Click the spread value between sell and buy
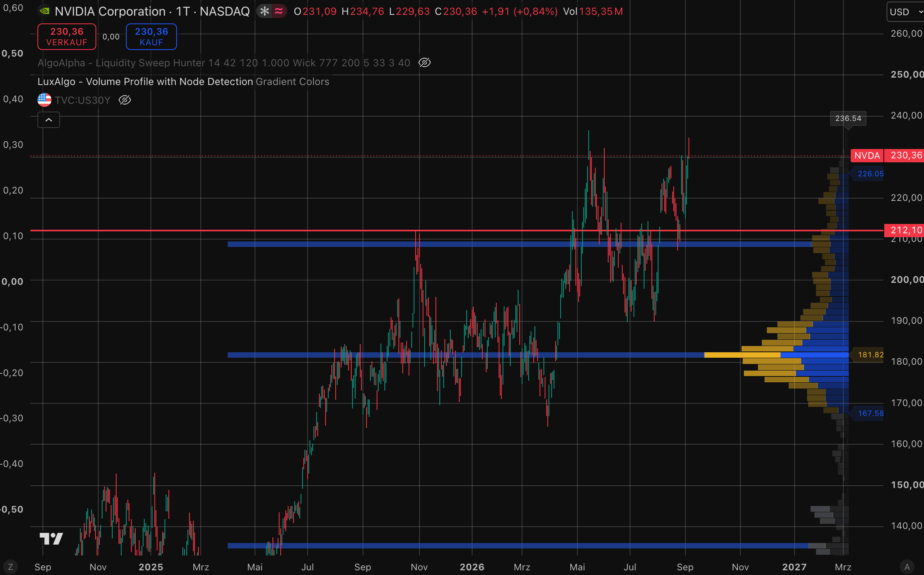 pos(111,37)
